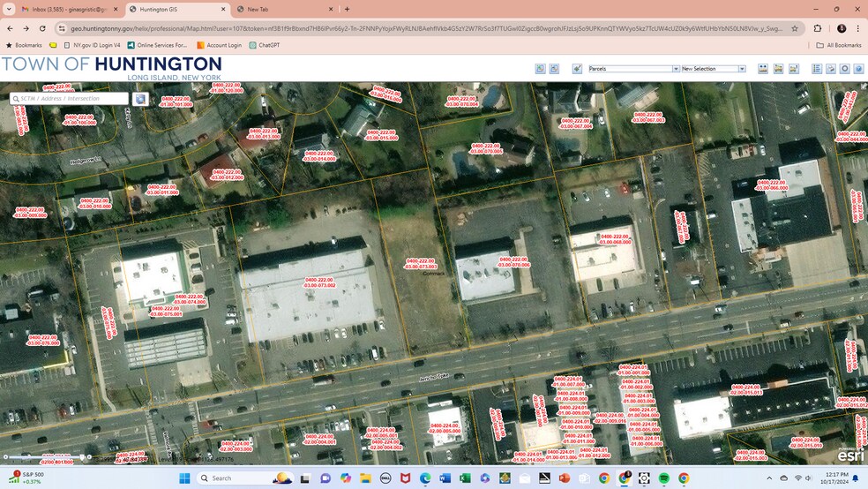
Task: Open Excel from the Windows taskbar
Action: tap(465, 478)
